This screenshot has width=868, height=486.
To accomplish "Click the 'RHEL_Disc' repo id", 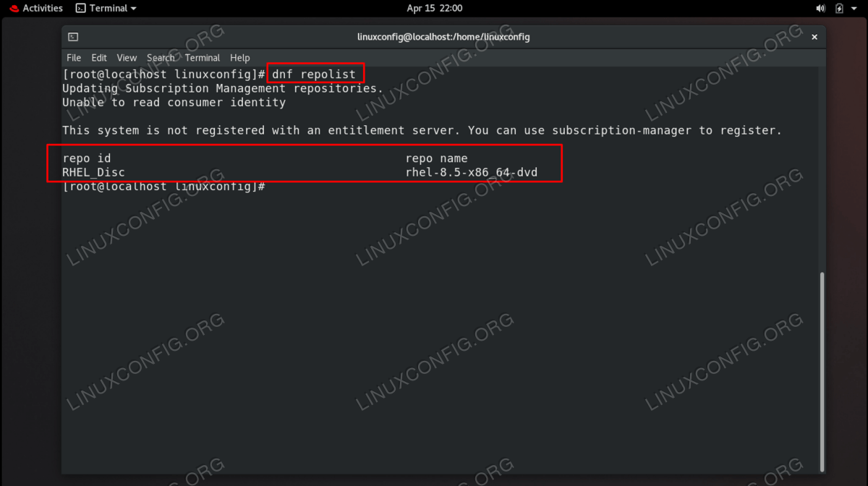I will [x=93, y=173].
